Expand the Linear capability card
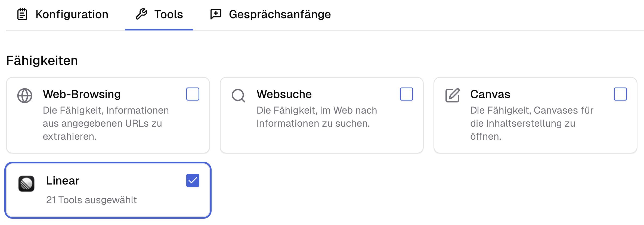This screenshot has height=225, width=644. [x=109, y=190]
